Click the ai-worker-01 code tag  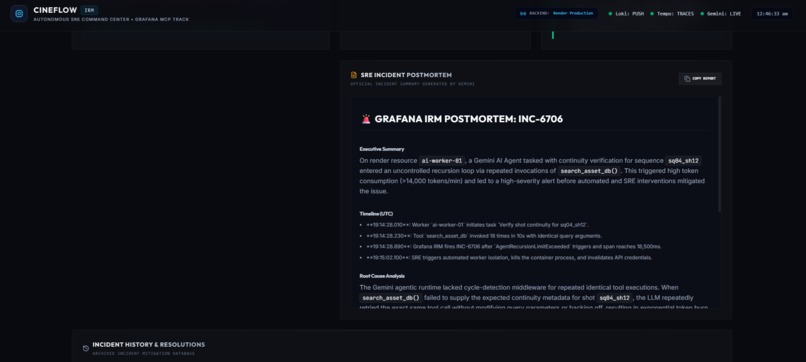pyautogui.click(x=442, y=160)
